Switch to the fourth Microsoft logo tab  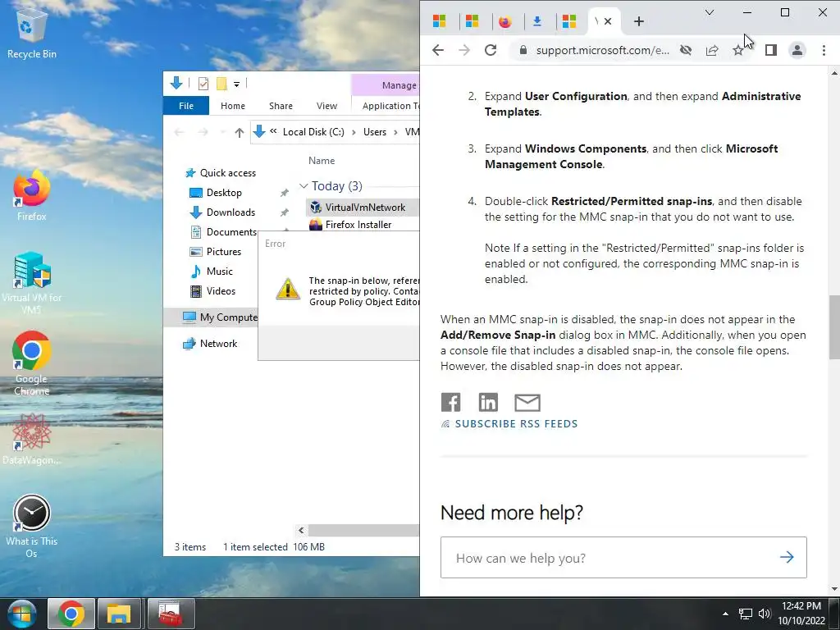click(x=569, y=21)
